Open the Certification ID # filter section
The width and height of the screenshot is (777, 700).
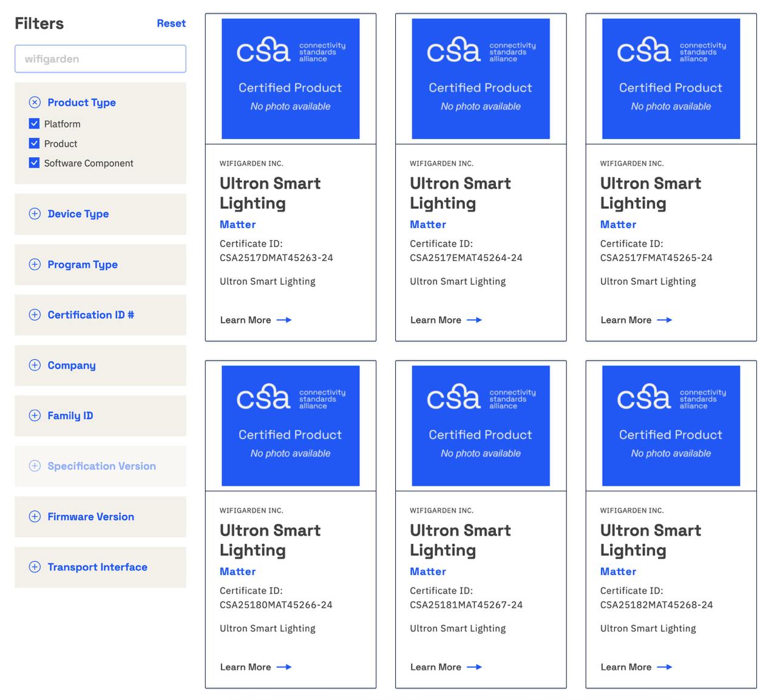click(x=100, y=314)
